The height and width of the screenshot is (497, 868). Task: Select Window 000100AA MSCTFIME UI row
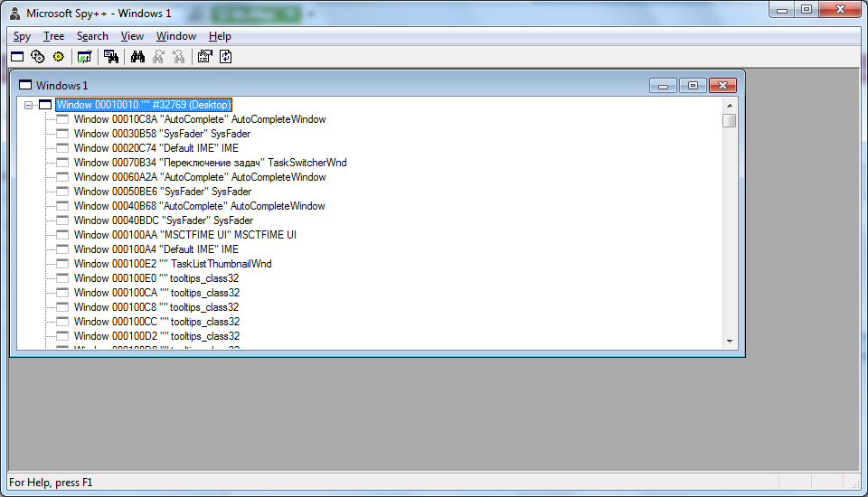[184, 235]
